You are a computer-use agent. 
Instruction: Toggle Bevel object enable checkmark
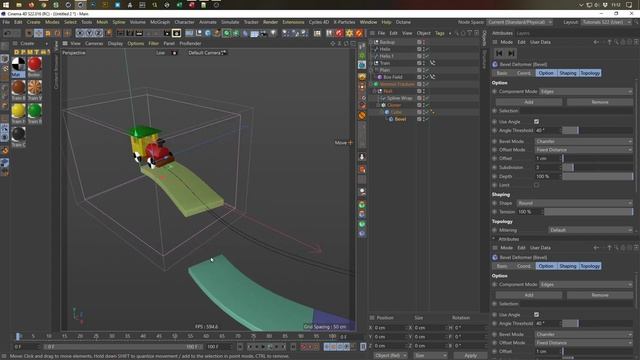pyautogui.click(x=427, y=119)
